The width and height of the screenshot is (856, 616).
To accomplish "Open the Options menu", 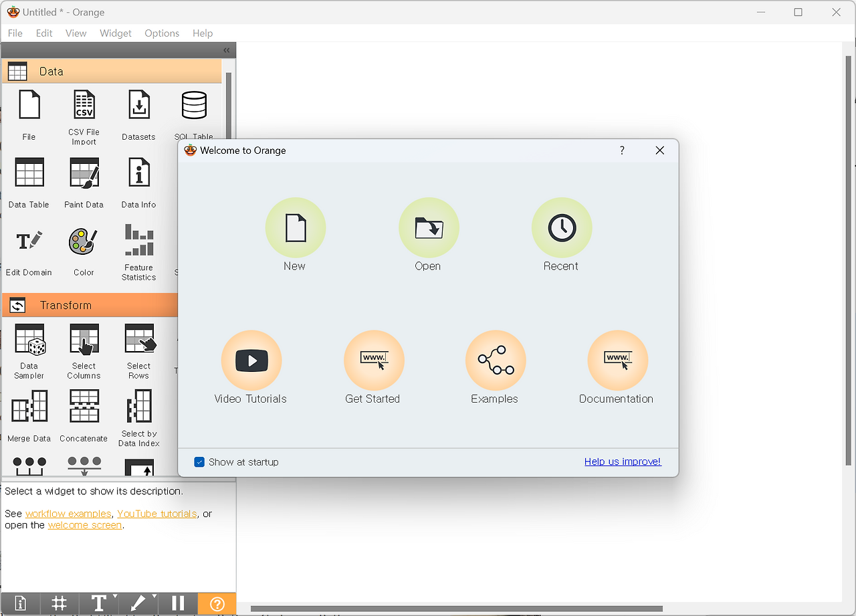I will pos(162,33).
